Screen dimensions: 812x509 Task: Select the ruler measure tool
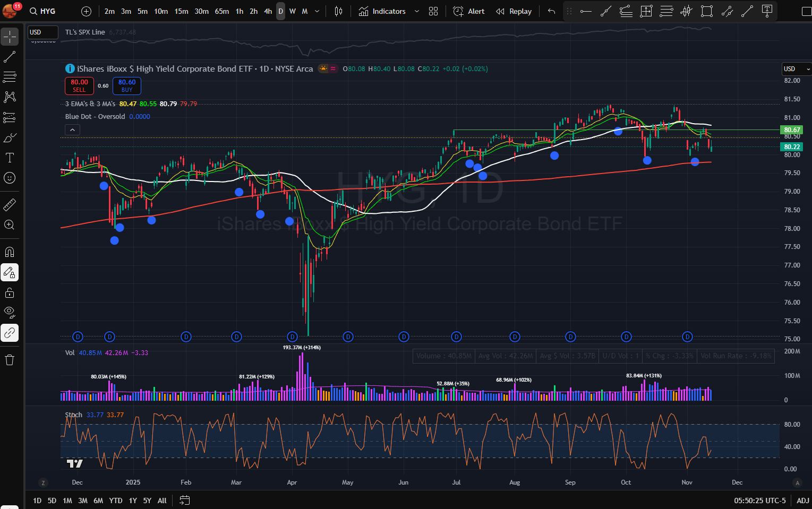pyautogui.click(x=10, y=204)
